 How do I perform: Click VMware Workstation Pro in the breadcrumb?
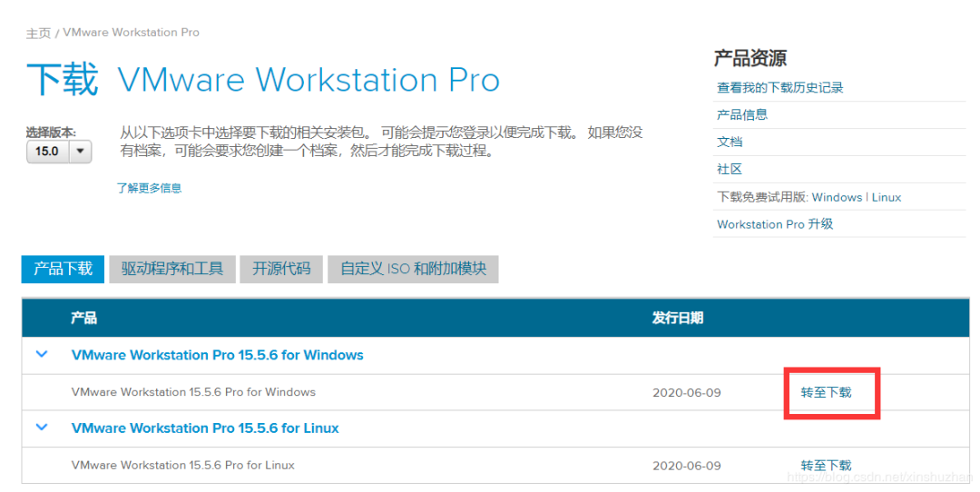132,33
